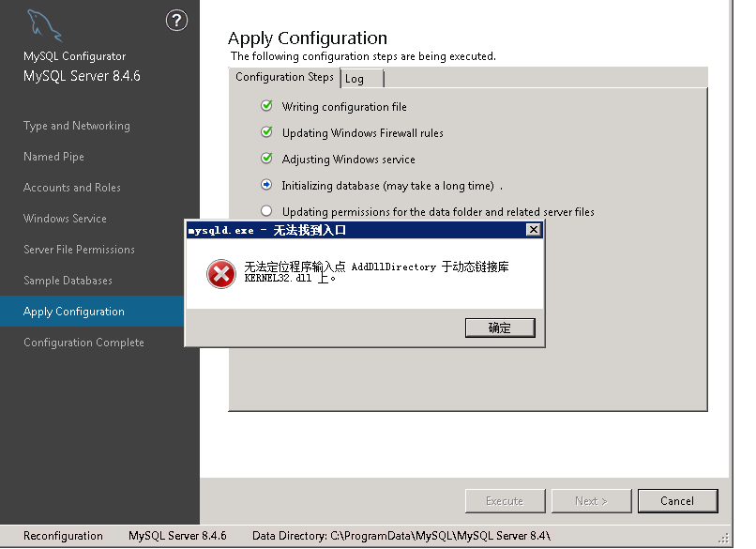Select the Configuration Steps tab
756x549 pixels.
284,77
